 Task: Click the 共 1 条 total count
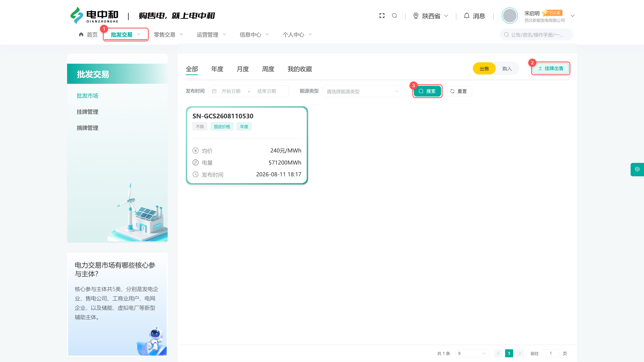444,353
